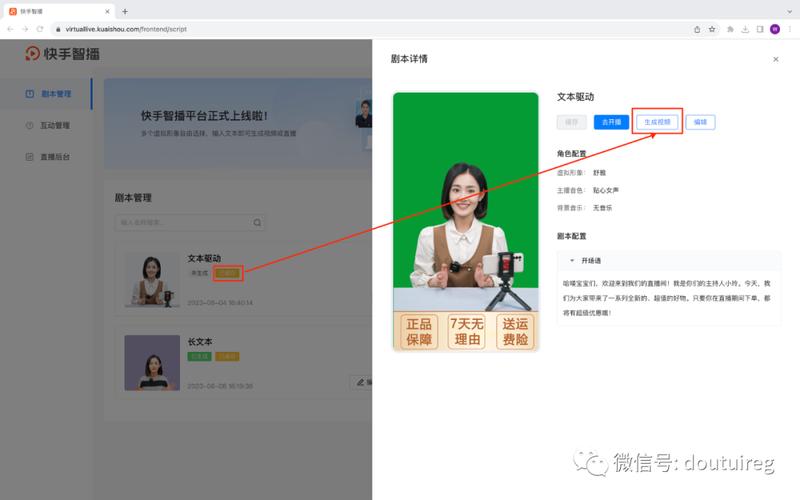
Task: Click the blue 去开播 button
Action: coord(611,122)
